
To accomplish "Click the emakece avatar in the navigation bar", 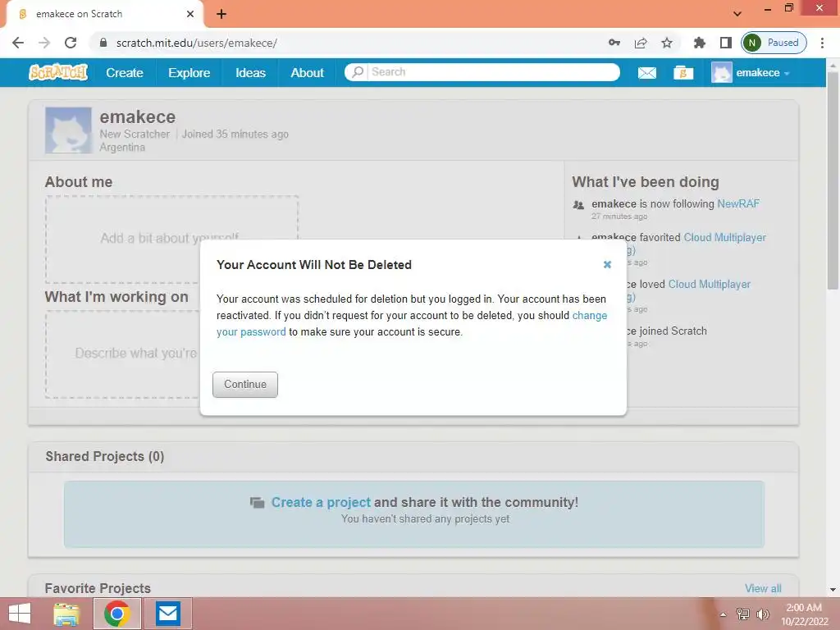I will pos(721,72).
